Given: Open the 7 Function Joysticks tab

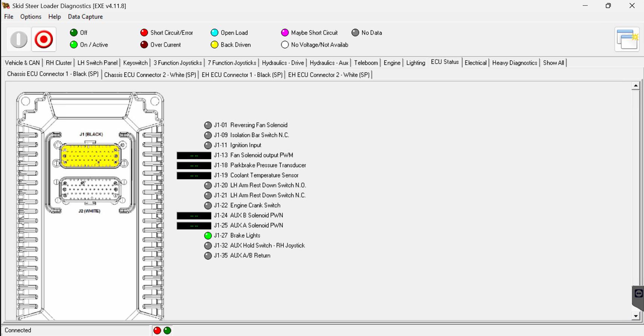Looking at the screenshot, I should click(x=232, y=63).
